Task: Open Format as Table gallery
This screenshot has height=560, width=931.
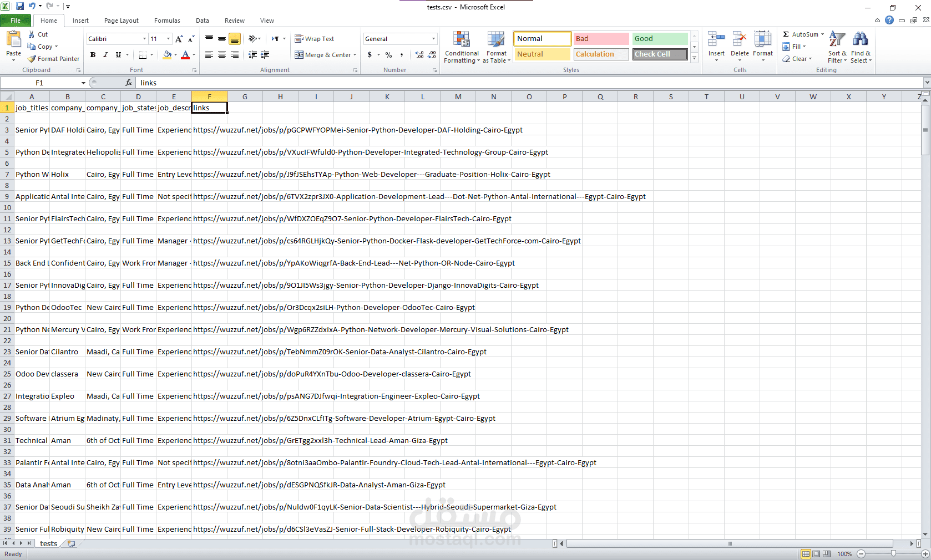Action: point(497,47)
